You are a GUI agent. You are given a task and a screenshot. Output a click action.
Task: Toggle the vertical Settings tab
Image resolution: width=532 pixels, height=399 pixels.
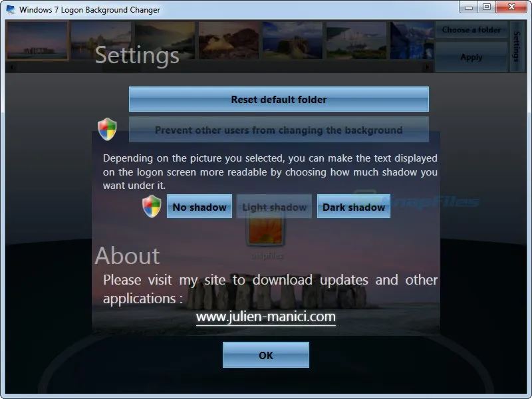[x=517, y=47]
